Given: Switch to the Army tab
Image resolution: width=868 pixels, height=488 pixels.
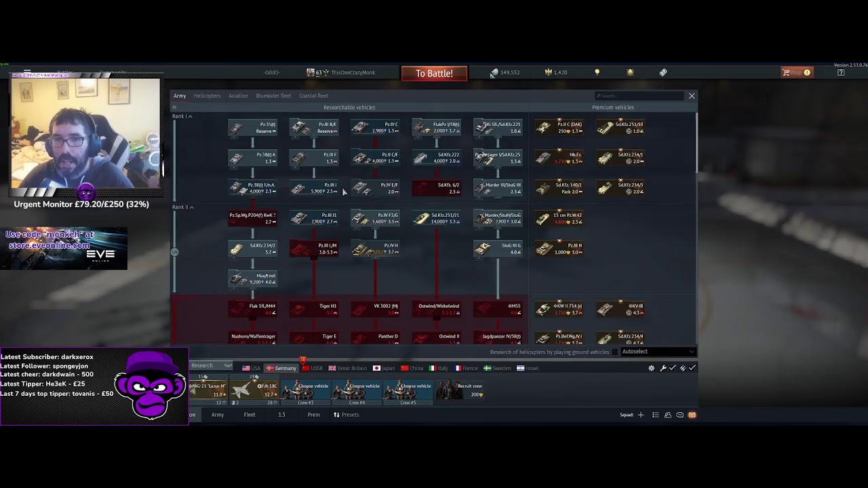Looking at the screenshot, I should 180,96.
